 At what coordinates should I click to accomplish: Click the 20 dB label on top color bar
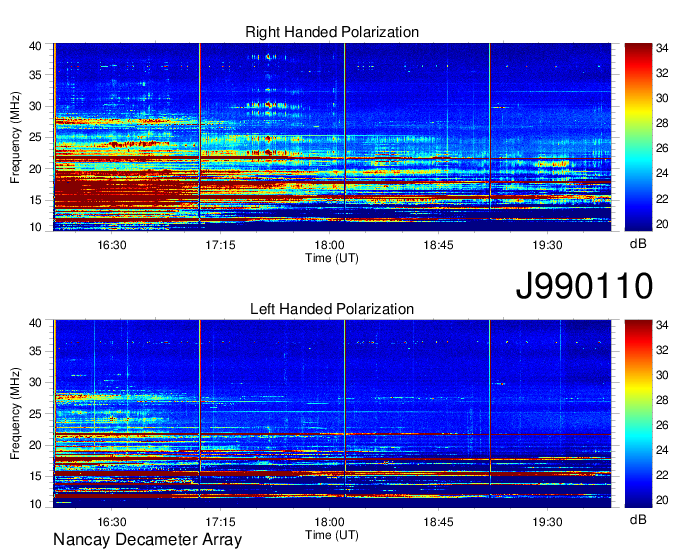point(662,224)
